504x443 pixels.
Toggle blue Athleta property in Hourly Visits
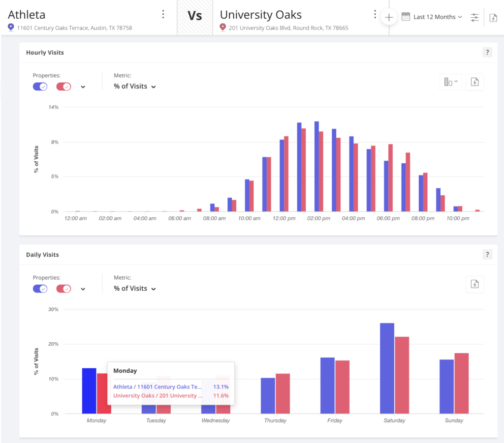click(x=40, y=87)
